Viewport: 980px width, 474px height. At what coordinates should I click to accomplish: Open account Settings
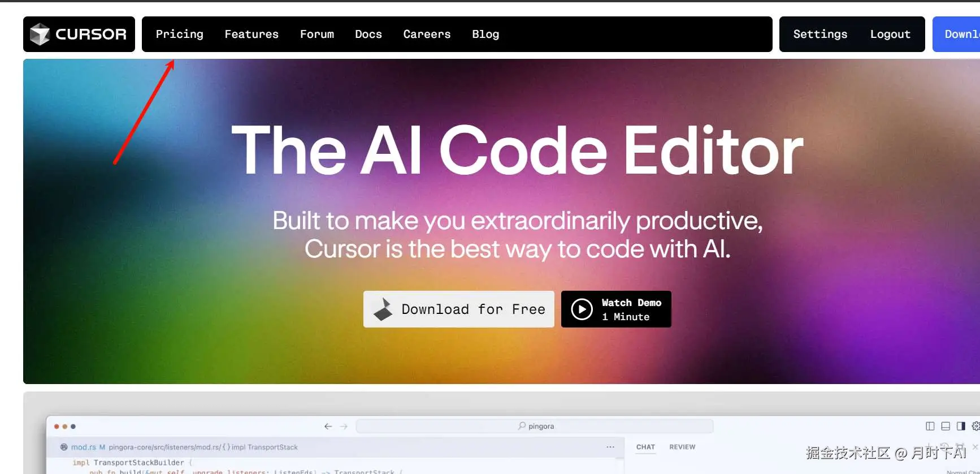point(820,34)
